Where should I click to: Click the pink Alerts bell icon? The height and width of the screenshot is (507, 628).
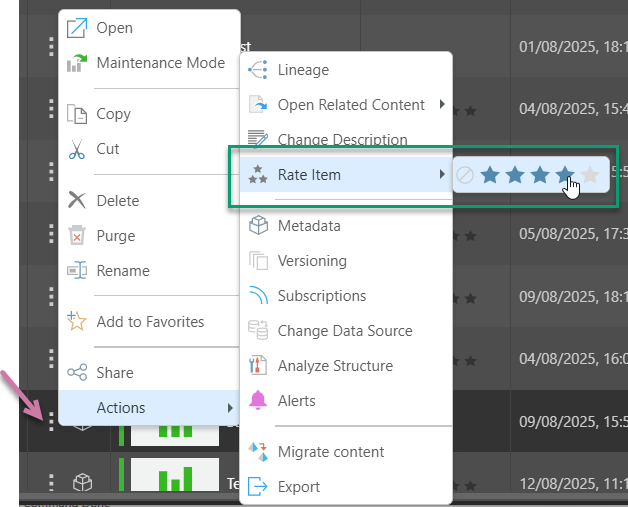tap(258, 401)
